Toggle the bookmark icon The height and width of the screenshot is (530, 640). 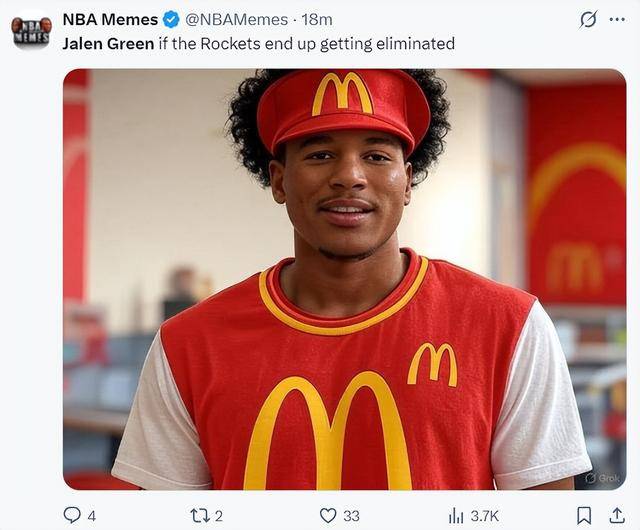click(x=584, y=516)
